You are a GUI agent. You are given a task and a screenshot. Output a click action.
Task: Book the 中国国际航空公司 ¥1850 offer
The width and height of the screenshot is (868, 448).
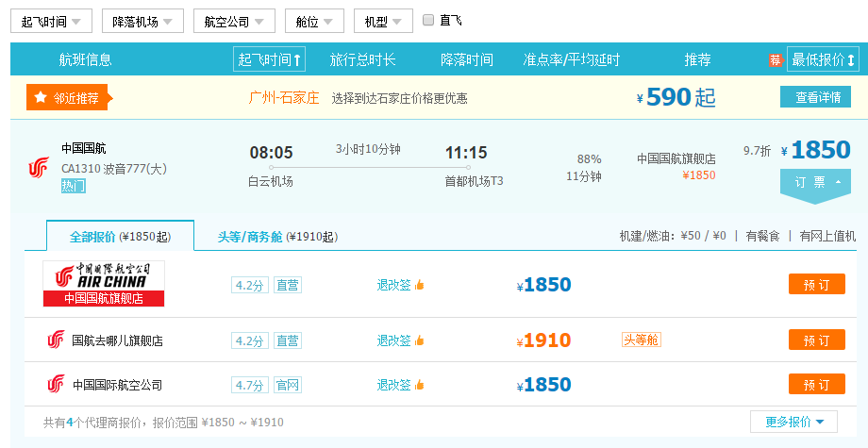pos(816,384)
